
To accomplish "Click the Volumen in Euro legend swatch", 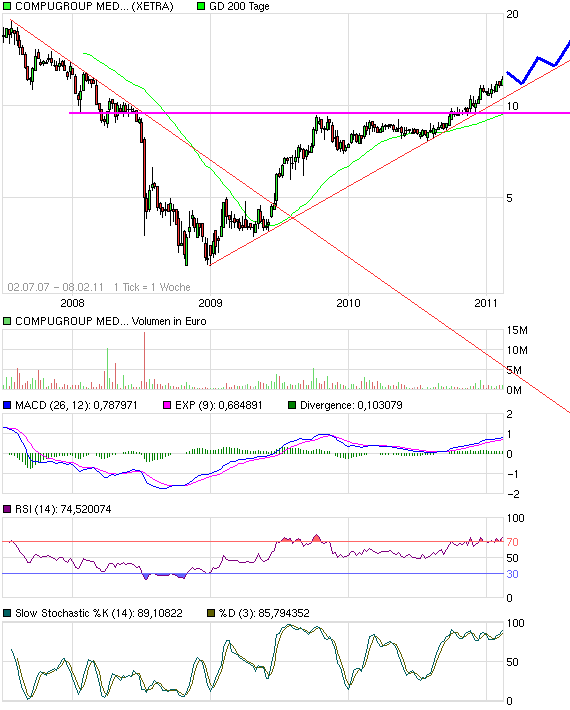I will point(7,321).
